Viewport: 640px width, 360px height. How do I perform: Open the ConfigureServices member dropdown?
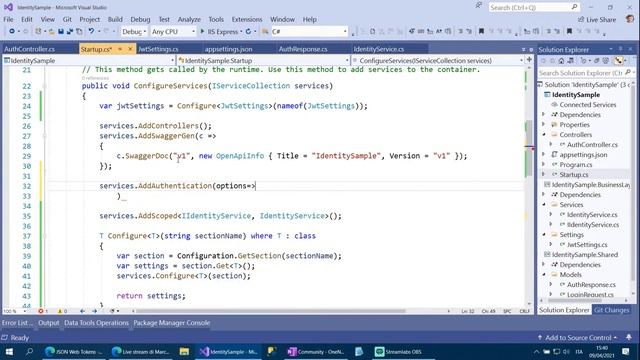click(x=437, y=60)
